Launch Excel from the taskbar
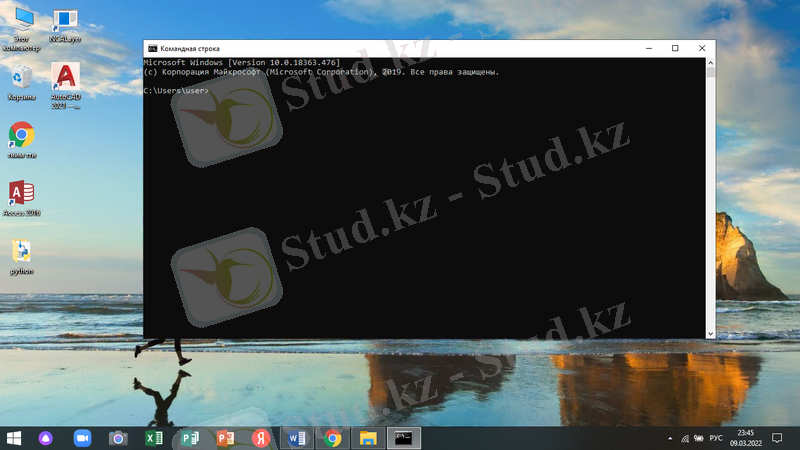This screenshot has height=450, width=800. click(x=154, y=438)
